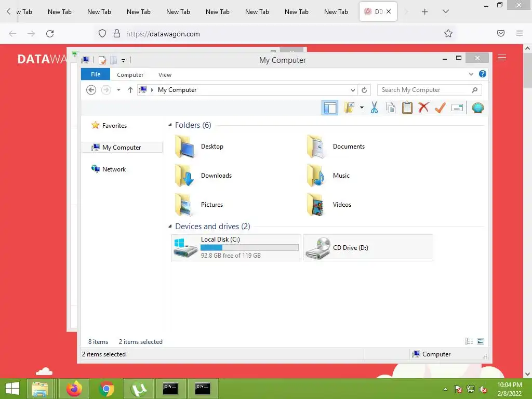
Task: Go forward in Explorer
Action: coord(106,90)
